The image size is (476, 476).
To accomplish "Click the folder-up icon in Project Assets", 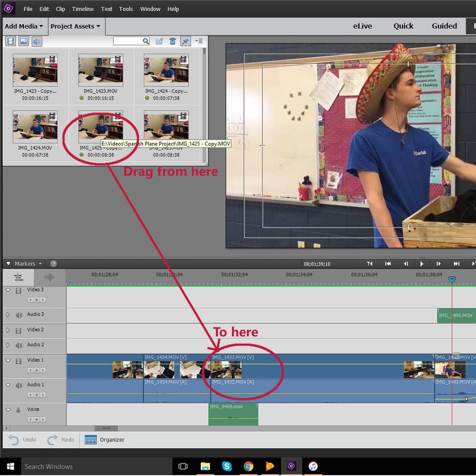I will coord(159,41).
